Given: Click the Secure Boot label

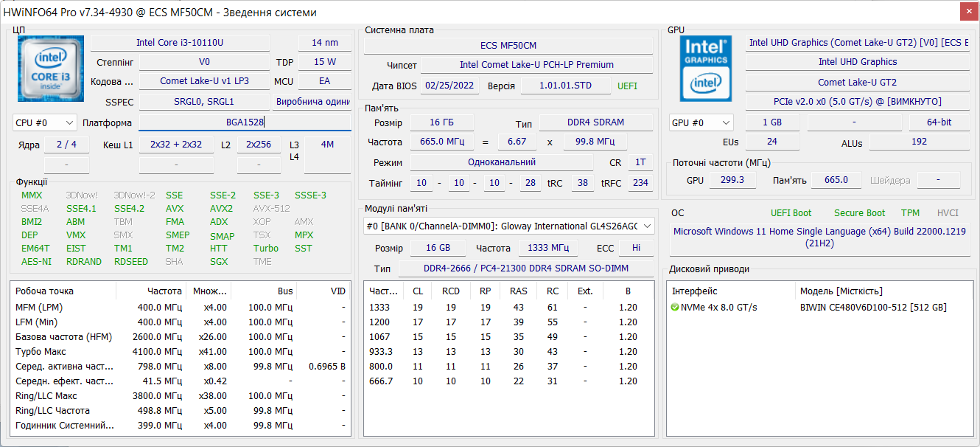Looking at the screenshot, I should tap(859, 213).
